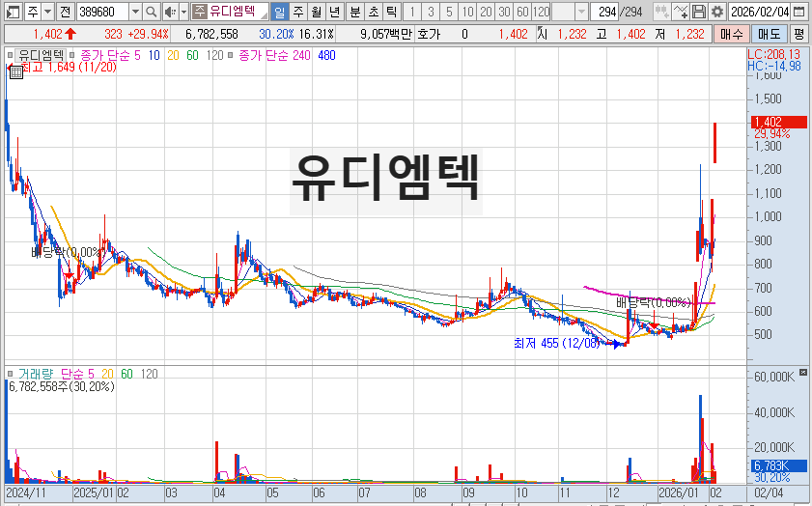Select the 10 interval button
Image resolution: width=812 pixels, height=506 pixels.
467,12
